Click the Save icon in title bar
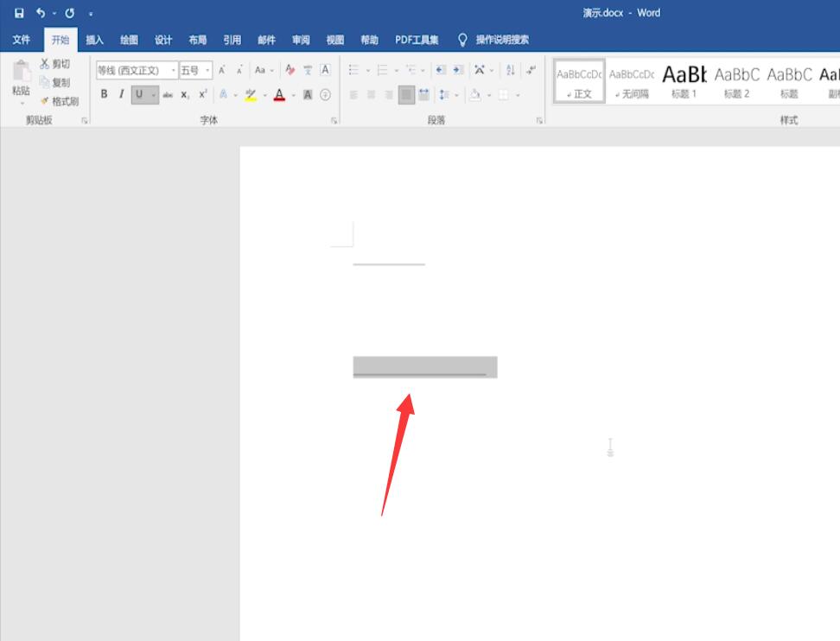Viewport: 840px width, 641px height. click(19, 13)
